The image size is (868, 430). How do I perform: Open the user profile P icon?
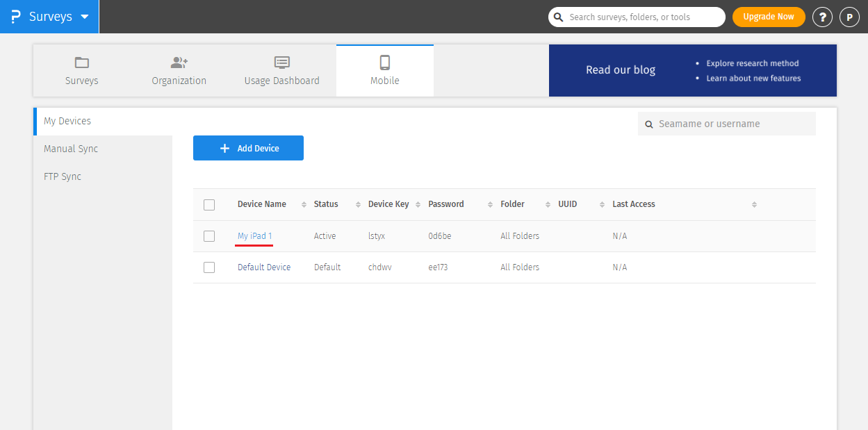point(849,17)
